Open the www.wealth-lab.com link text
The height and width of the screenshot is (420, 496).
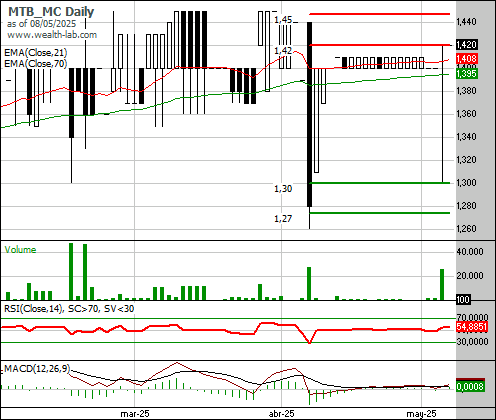[52, 35]
